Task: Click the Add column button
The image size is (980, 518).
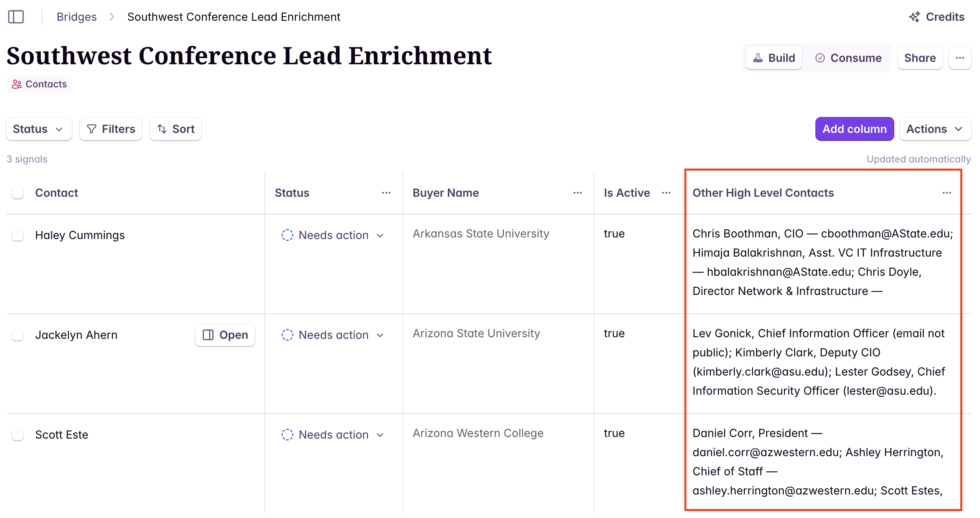Action: pos(854,129)
